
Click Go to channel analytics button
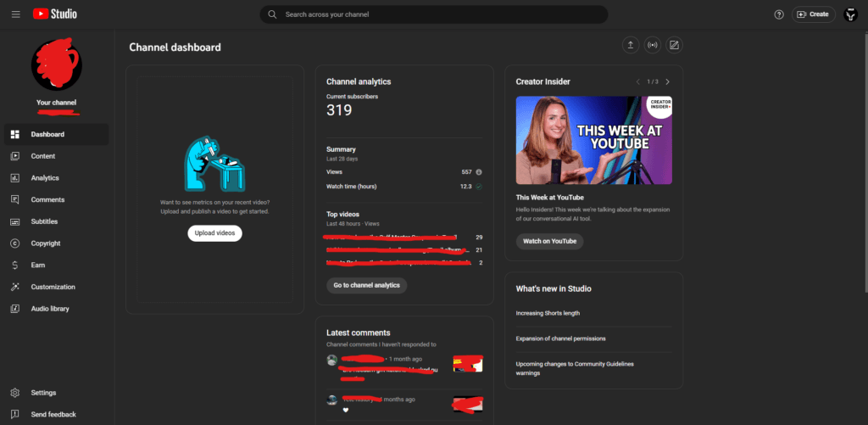click(366, 285)
